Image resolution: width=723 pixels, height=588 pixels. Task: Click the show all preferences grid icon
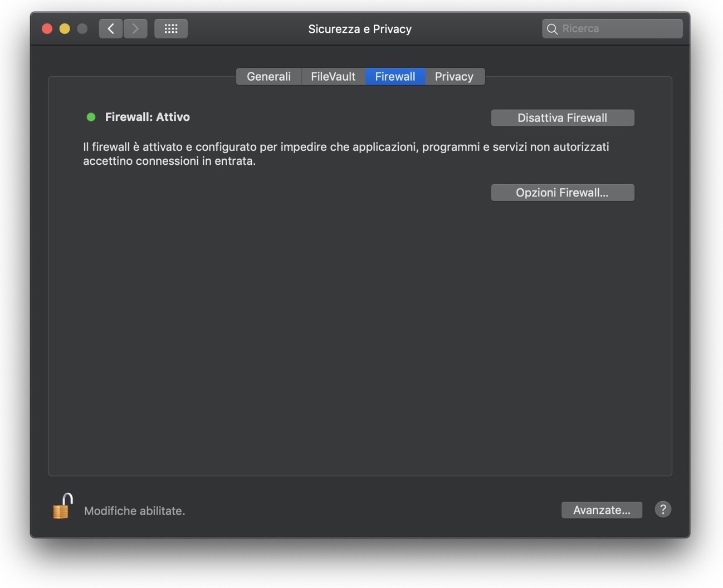tap(170, 28)
